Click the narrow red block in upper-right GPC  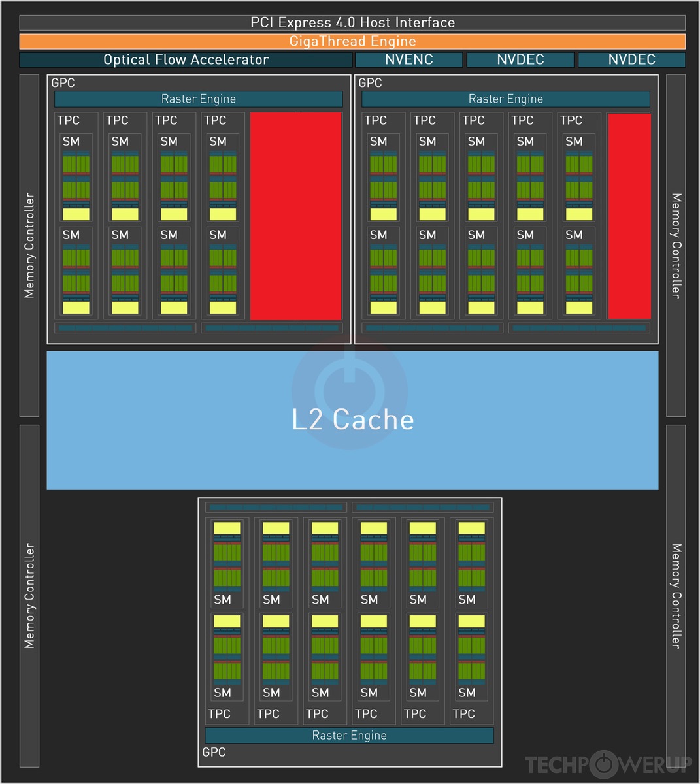629,216
